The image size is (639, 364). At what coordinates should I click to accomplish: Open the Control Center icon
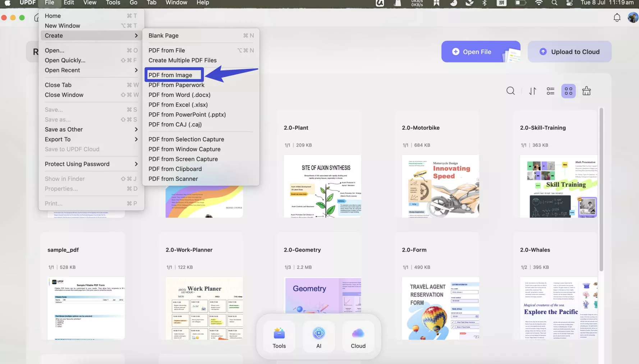tap(569, 3)
